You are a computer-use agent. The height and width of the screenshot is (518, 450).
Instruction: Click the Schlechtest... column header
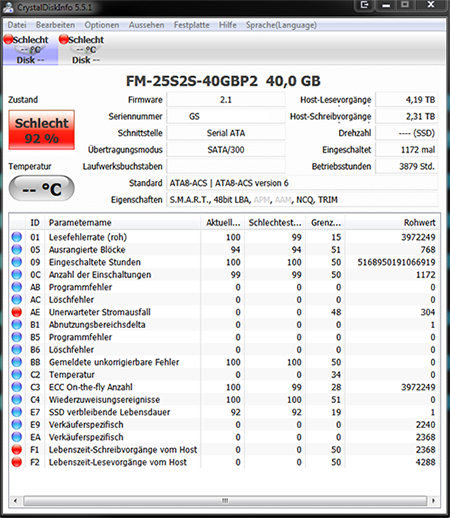[275, 223]
